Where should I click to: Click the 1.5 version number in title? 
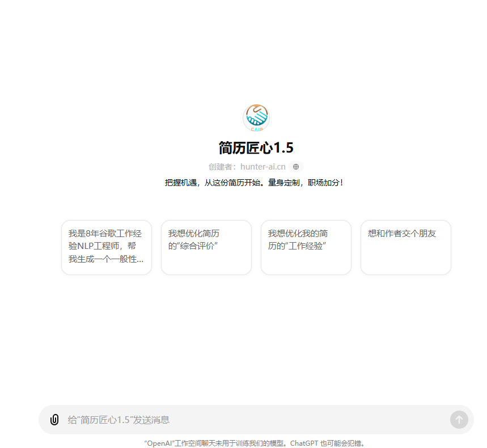click(284, 148)
